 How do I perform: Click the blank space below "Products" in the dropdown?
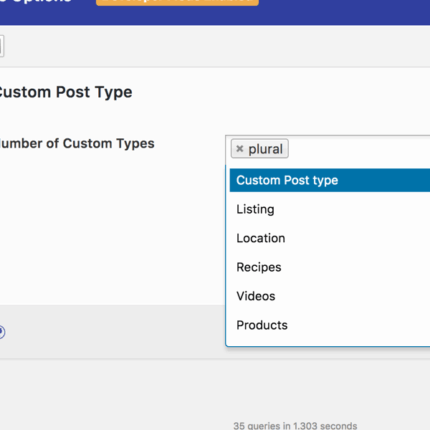pos(328,341)
